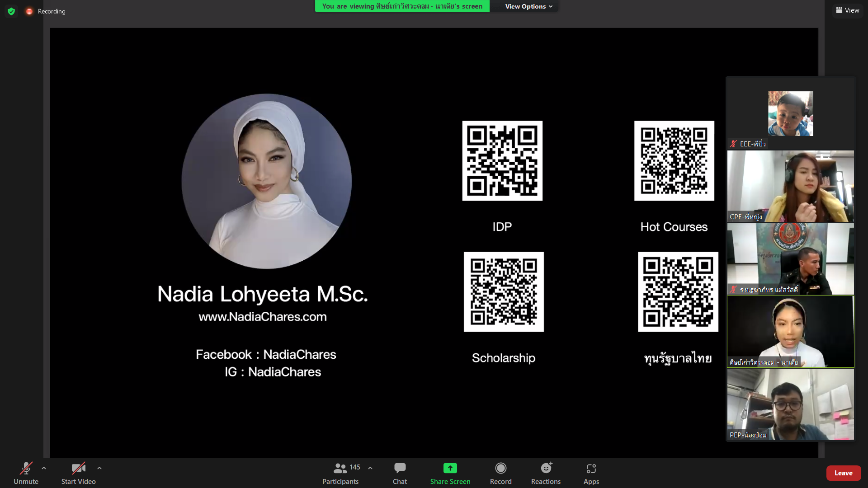Screen dimensions: 868x488
Task: Select the PEP participant video tile
Action: 790,404
